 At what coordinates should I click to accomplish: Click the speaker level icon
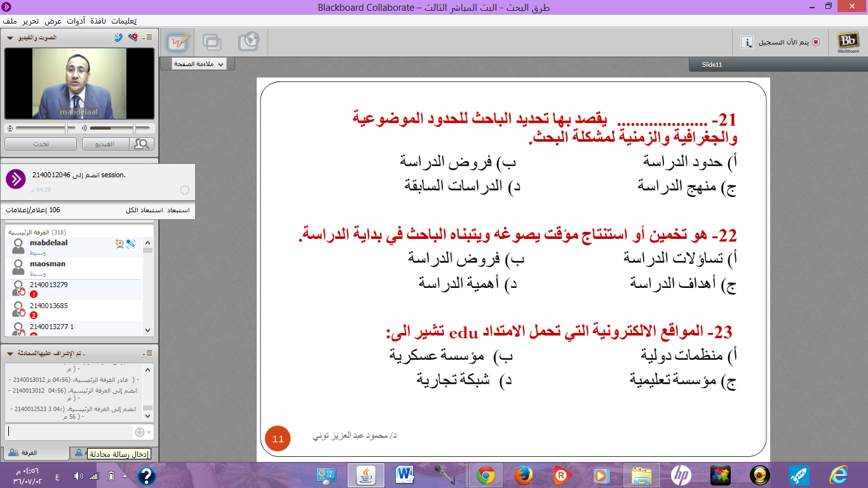(x=84, y=128)
